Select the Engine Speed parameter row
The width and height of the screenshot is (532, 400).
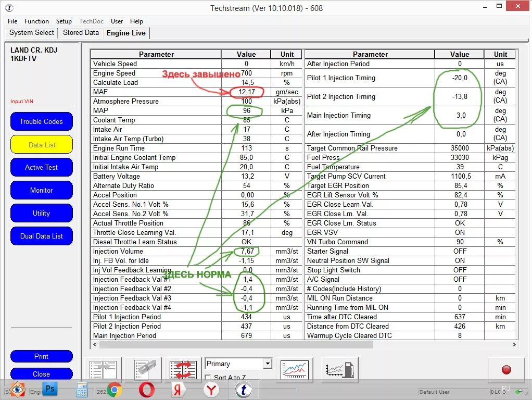(x=196, y=73)
